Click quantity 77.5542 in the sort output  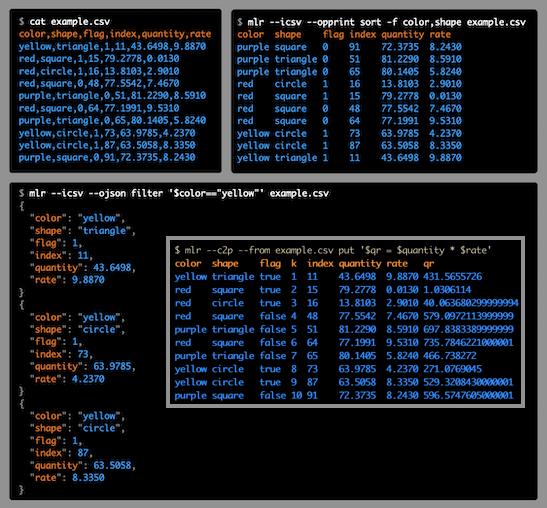(x=400, y=109)
